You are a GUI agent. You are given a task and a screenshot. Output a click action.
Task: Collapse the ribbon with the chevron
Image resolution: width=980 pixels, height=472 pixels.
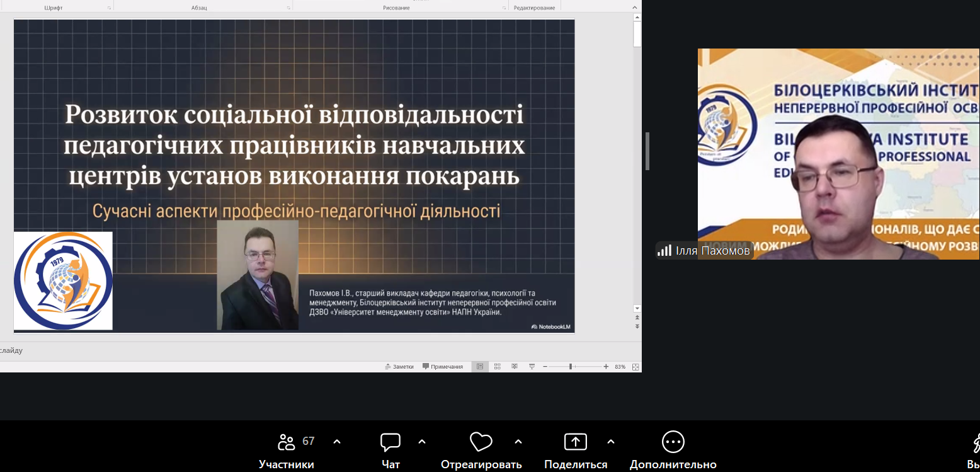pyautogui.click(x=635, y=8)
